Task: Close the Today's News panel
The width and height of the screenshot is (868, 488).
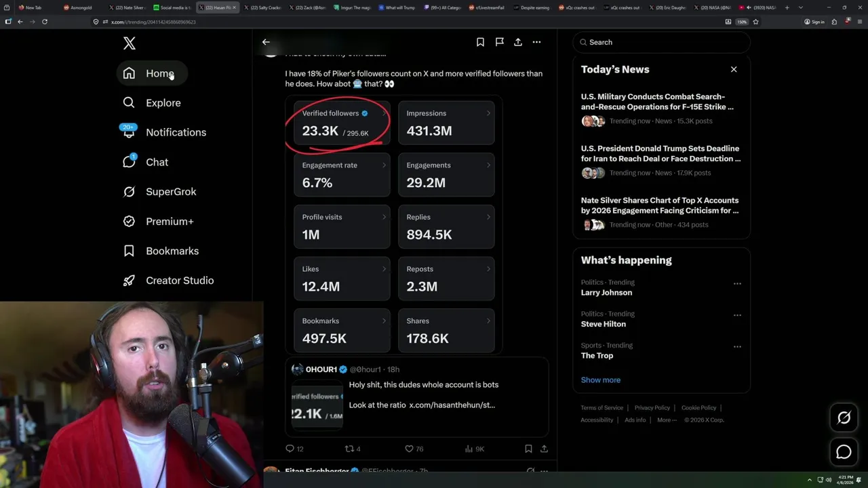Action: 734,69
